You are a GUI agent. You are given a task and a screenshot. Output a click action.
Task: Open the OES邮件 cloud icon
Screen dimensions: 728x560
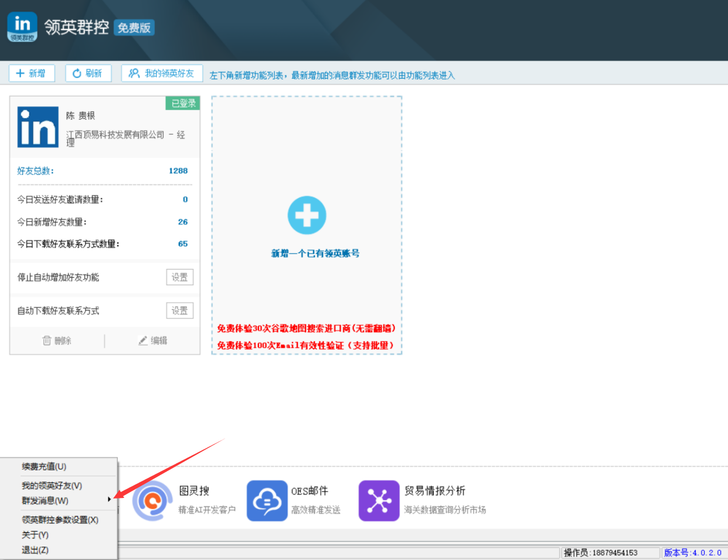(267, 500)
